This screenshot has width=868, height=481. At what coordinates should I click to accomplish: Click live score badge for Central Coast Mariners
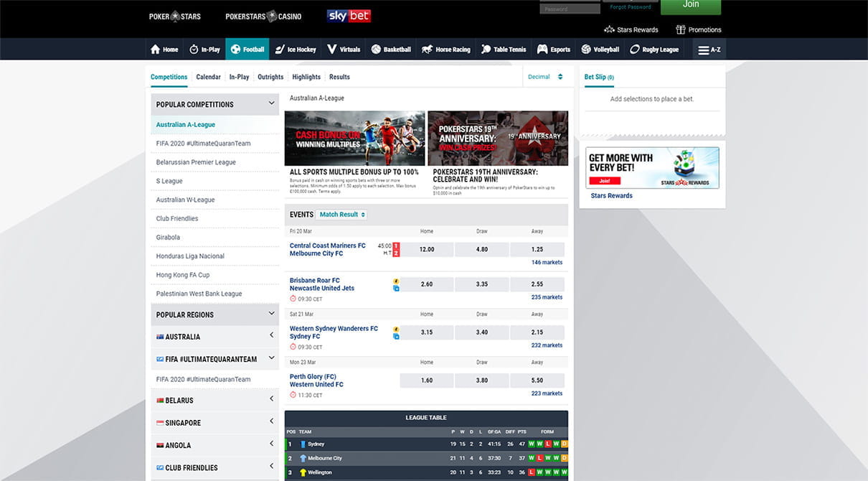pos(396,249)
